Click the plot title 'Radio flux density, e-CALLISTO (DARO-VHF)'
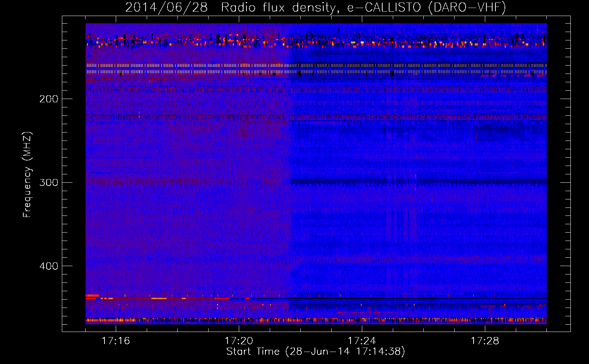 click(x=364, y=7)
